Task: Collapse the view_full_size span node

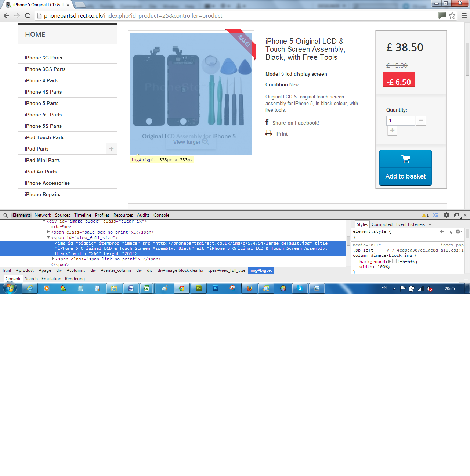Action: click(48, 238)
